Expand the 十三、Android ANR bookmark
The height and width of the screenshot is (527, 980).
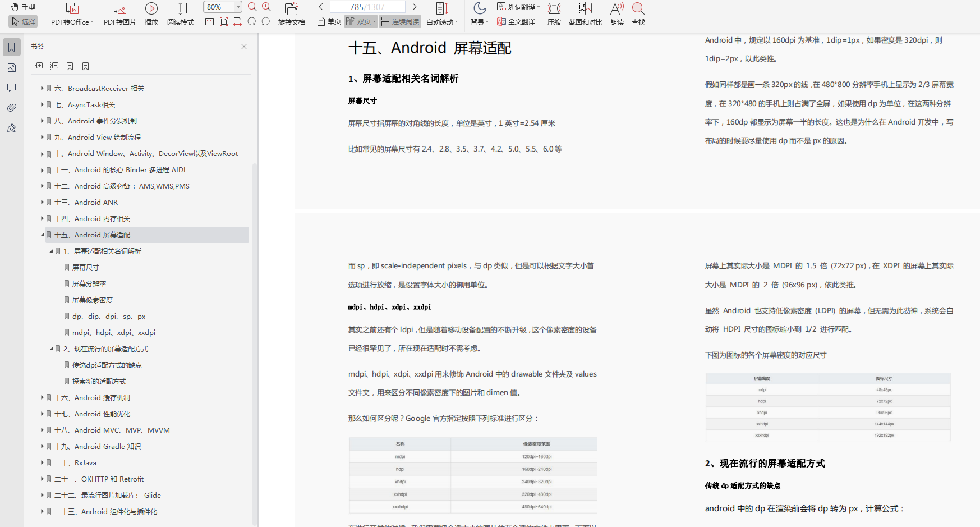[42, 202]
